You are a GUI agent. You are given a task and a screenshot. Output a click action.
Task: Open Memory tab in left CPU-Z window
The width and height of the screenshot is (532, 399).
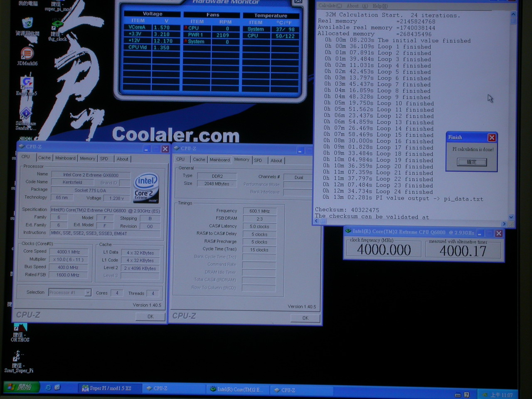87,159
